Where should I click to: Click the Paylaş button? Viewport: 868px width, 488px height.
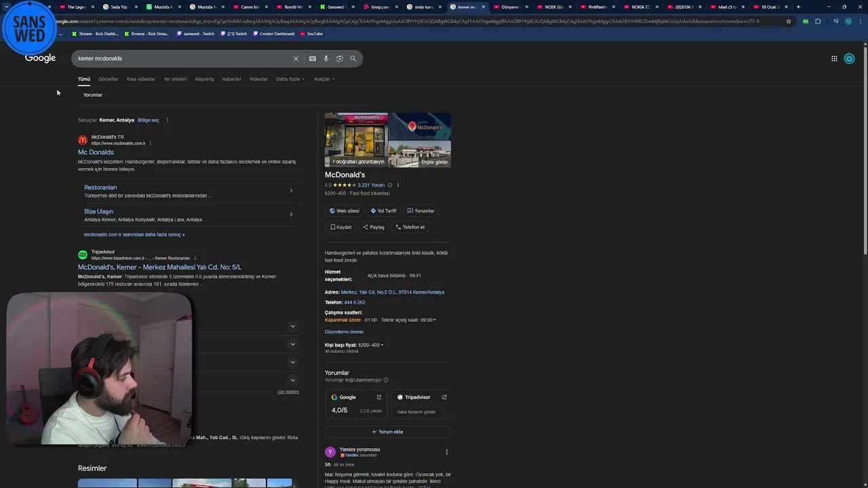[x=374, y=227]
